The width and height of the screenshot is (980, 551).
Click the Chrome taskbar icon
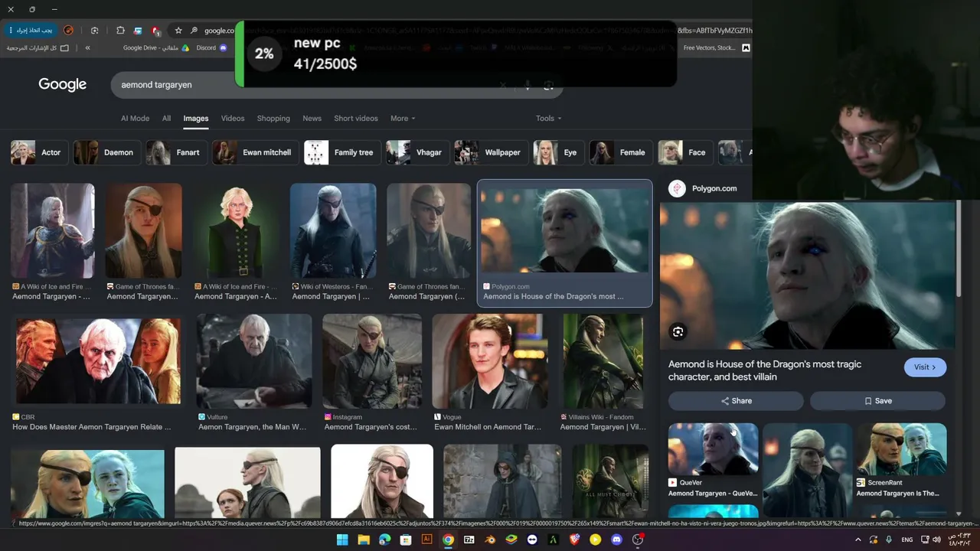448,540
